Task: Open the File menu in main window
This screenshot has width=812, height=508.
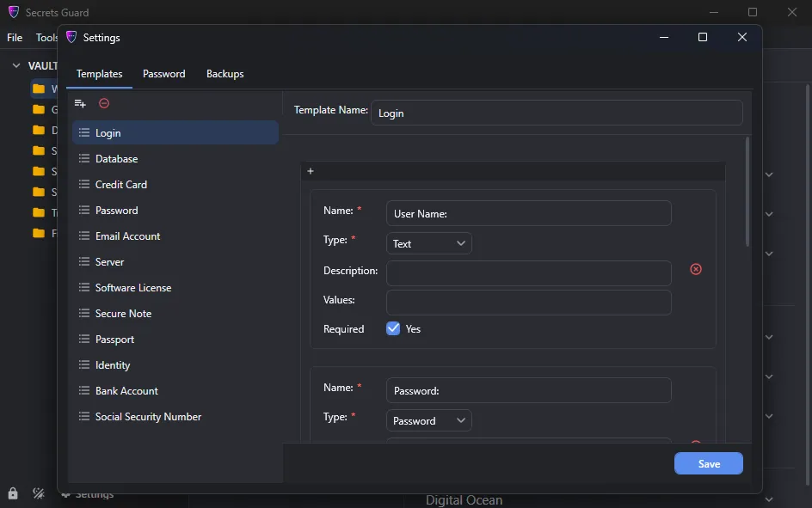Action: 15,38
